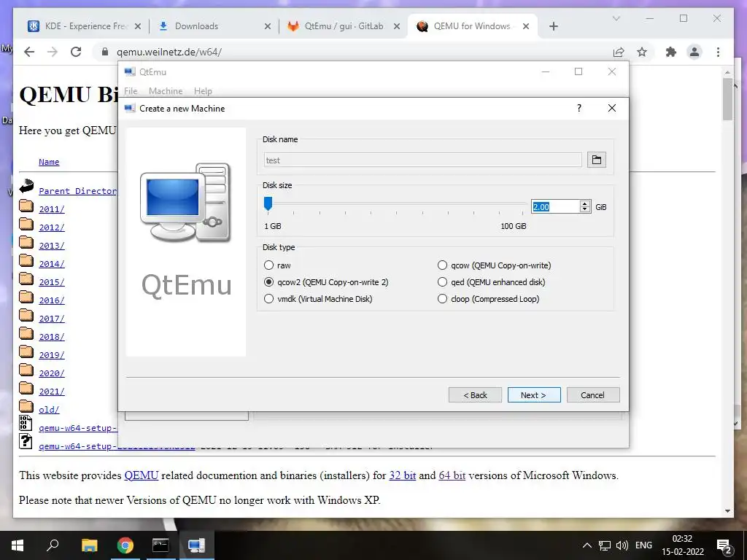747x560 pixels.
Task: Cancel the new machine wizard
Action: (x=593, y=394)
